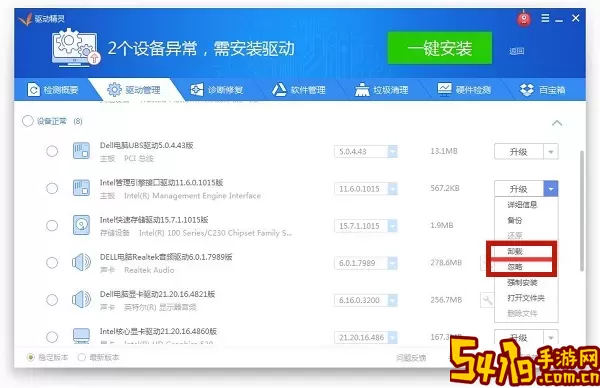
Task: Open the 垃圾清理 tab
Action: tap(382, 90)
